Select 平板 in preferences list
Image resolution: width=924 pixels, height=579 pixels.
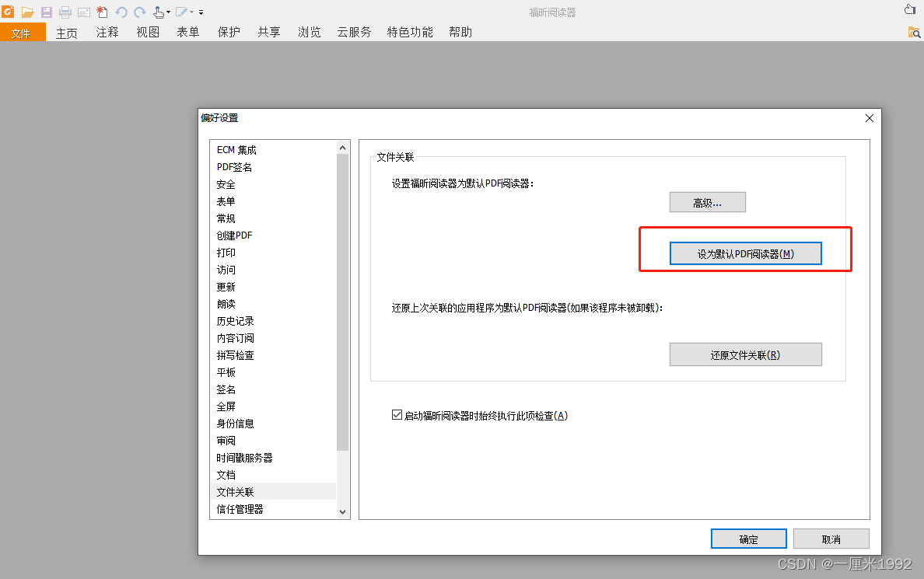tap(273, 372)
